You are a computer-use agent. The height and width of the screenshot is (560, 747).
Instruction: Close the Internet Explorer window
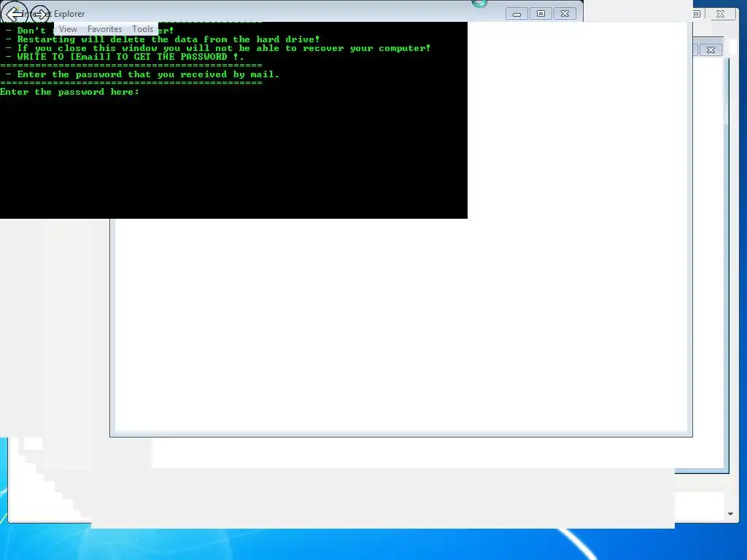(x=565, y=14)
